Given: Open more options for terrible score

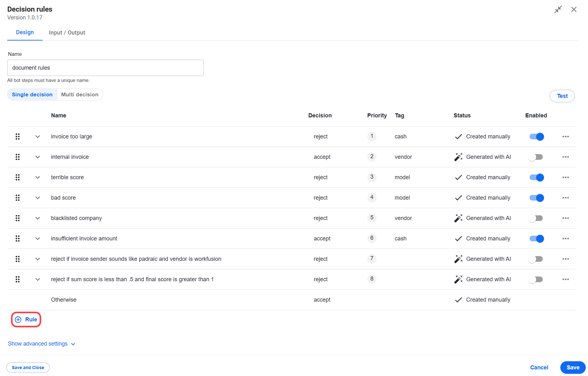Looking at the screenshot, I should [x=566, y=177].
